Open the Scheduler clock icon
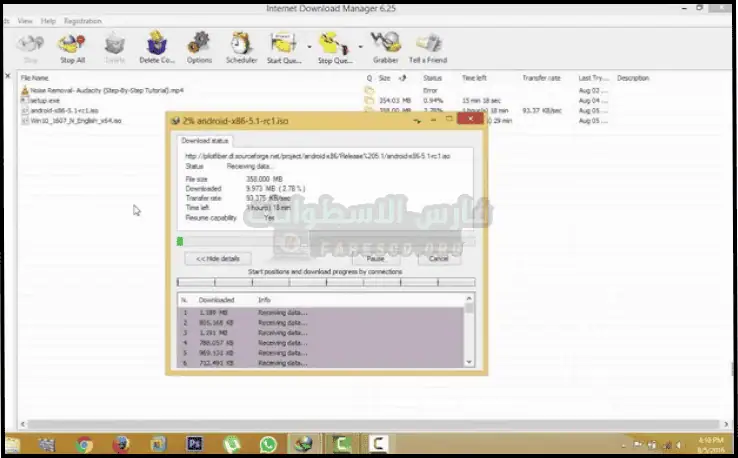738x458 pixels. point(240,46)
